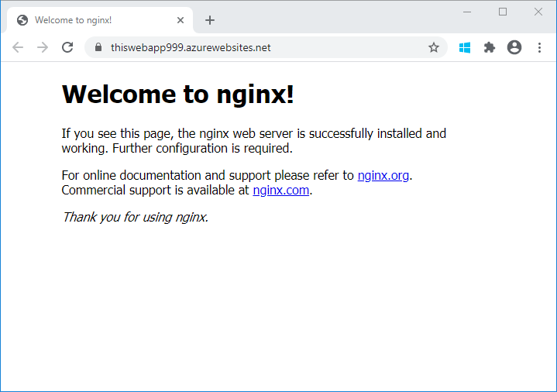This screenshot has width=557, height=392.
Task: Open the Chrome three-dot menu
Action: (x=539, y=47)
